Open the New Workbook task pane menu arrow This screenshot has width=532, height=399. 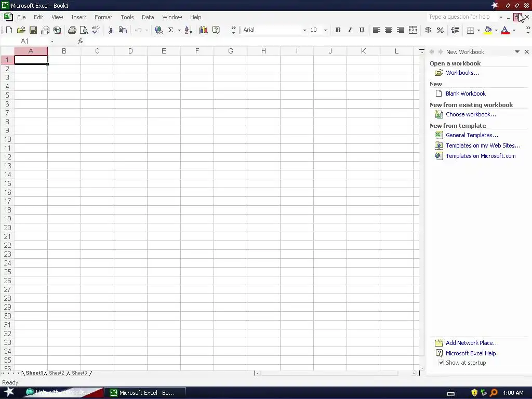pos(517,52)
